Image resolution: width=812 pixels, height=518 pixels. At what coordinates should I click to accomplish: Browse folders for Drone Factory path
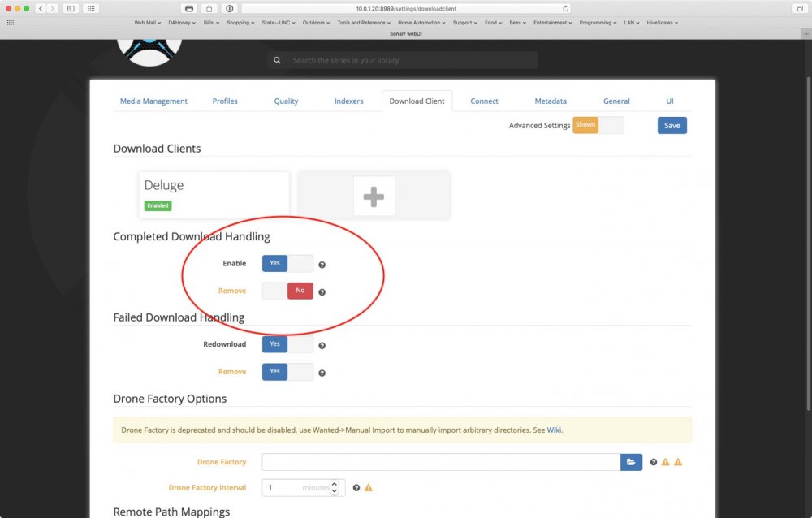[631, 462]
